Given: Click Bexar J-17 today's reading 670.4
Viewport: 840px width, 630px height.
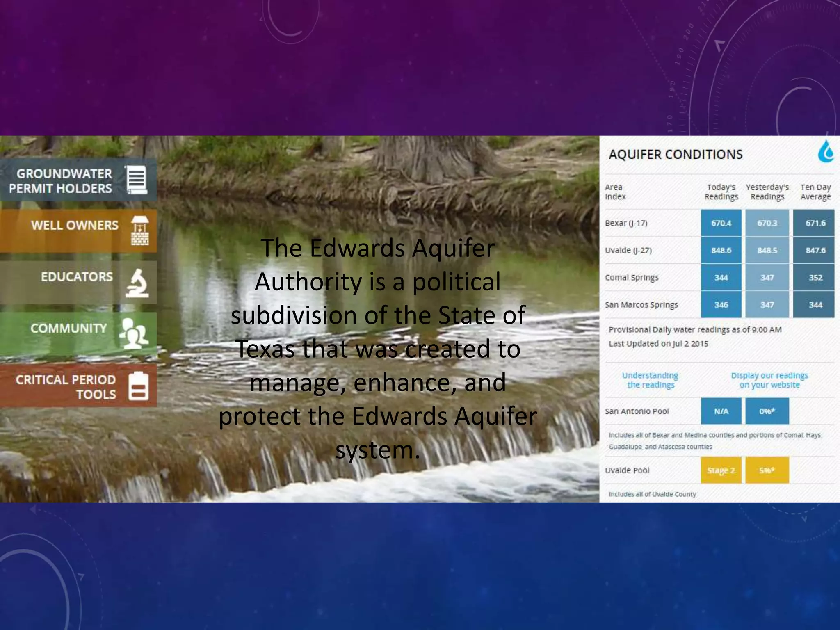Looking at the screenshot, I should pos(721,223).
